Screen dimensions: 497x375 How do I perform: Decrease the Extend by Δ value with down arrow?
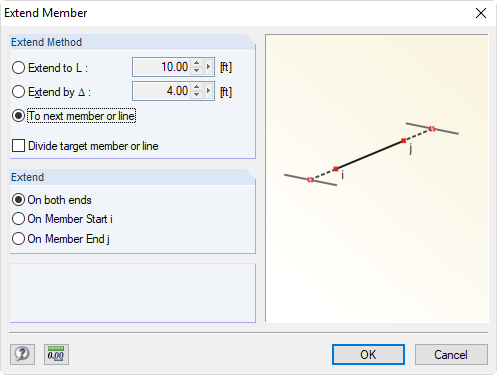197,95
